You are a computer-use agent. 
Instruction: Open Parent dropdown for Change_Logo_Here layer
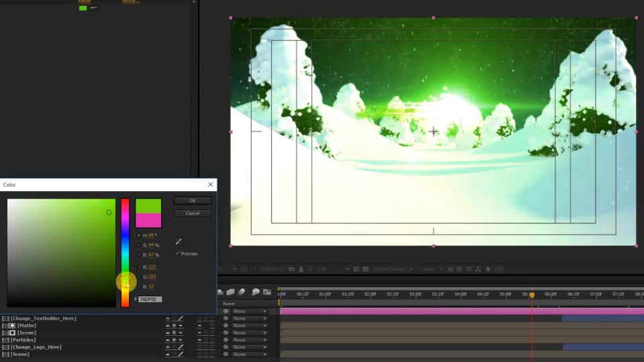tap(250, 347)
